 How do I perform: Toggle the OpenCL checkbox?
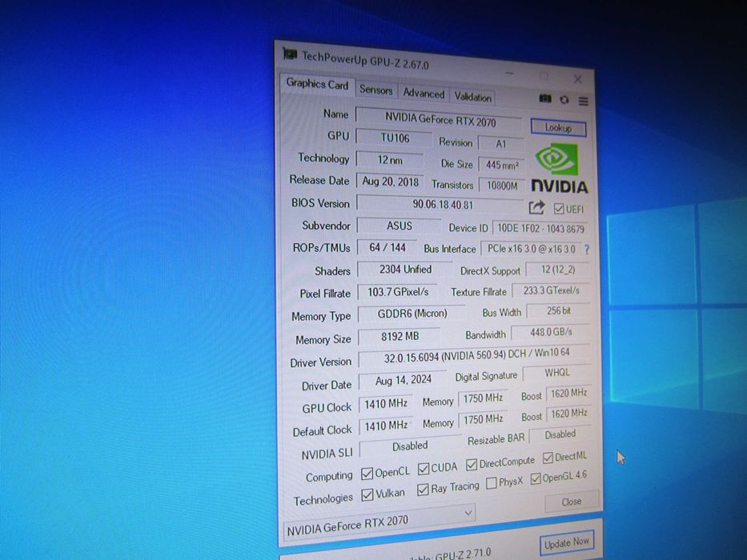tap(367, 474)
